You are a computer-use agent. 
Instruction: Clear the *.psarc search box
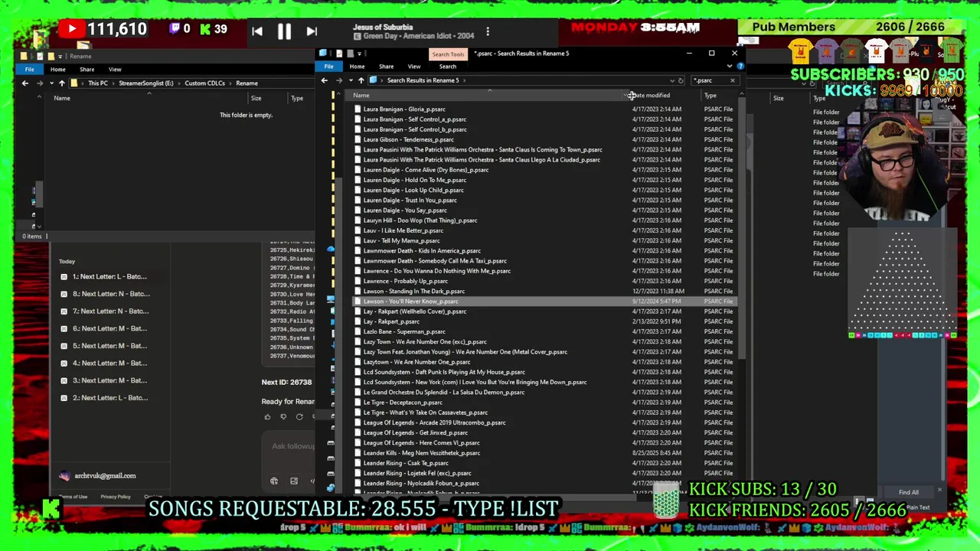coord(732,80)
